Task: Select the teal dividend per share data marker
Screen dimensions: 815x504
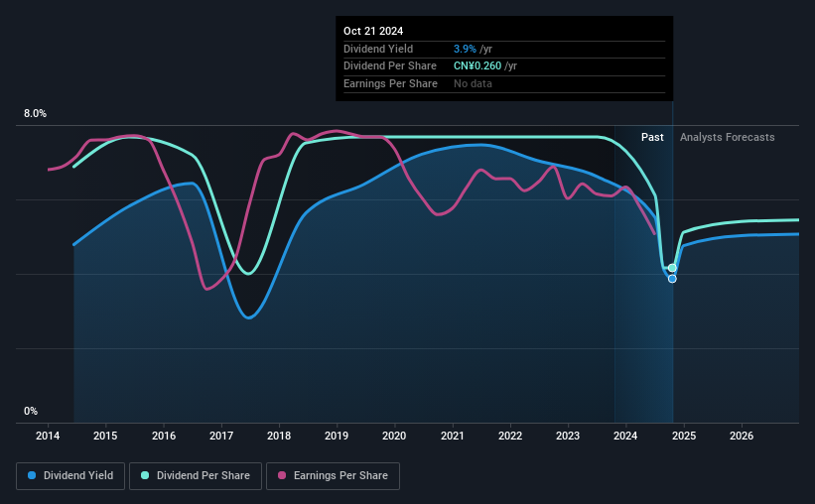Action: 672,268
